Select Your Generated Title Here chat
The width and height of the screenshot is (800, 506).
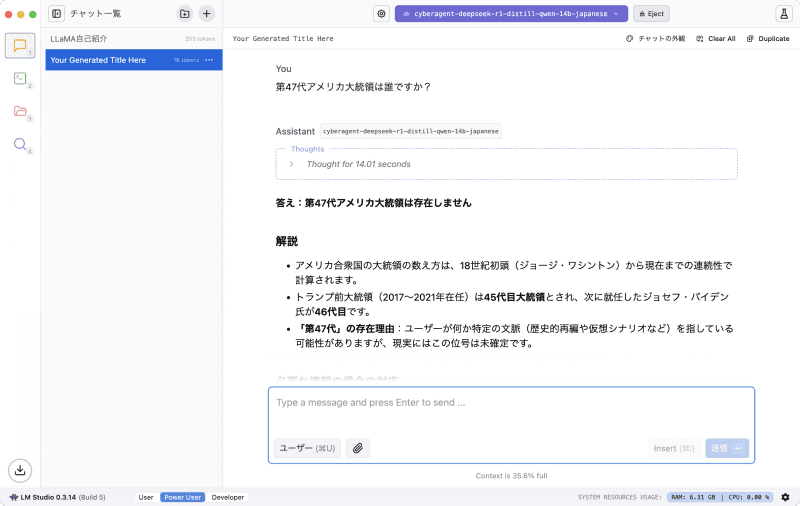(x=134, y=60)
